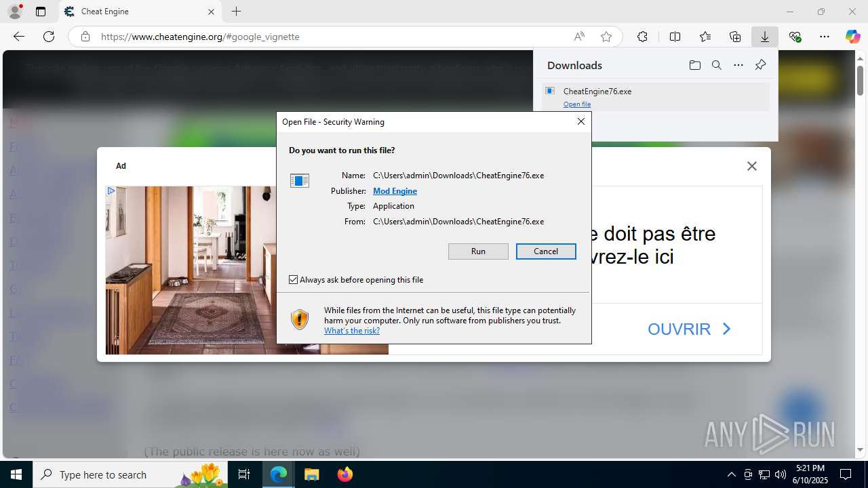Close the Security Warning dialog

click(x=580, y=121)
